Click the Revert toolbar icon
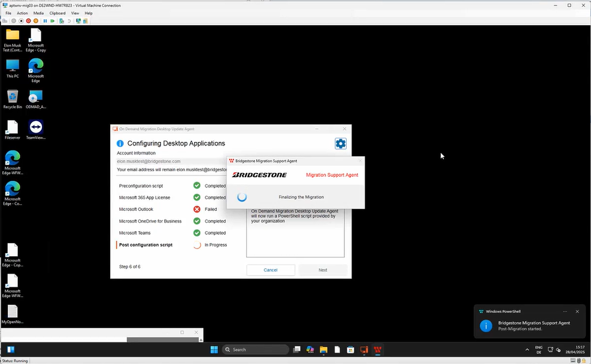 69,21
